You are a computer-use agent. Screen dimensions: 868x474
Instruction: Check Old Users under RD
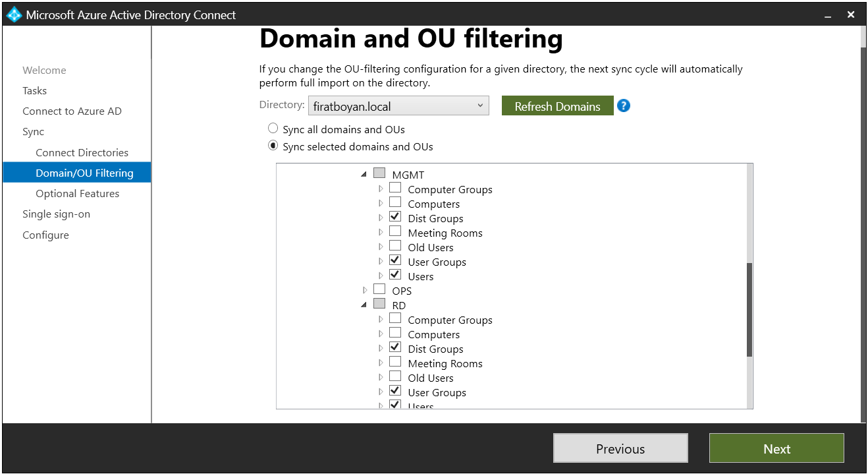click(394, 376)
